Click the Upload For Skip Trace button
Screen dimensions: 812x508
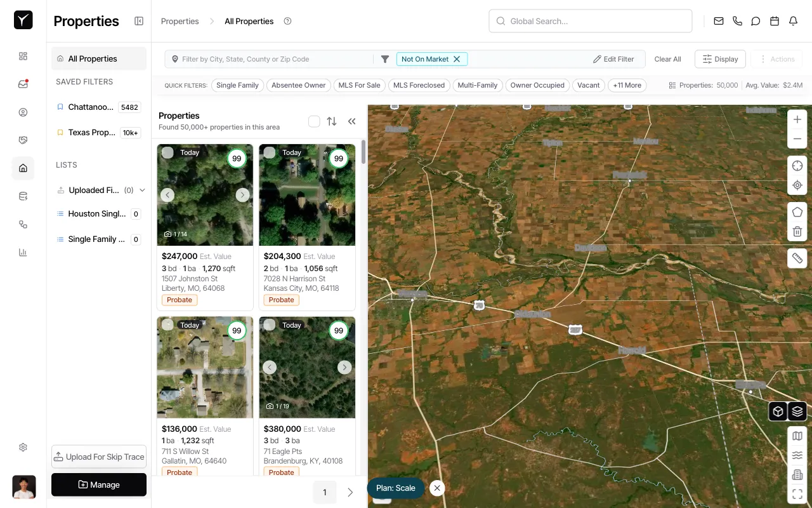point(98,457)
